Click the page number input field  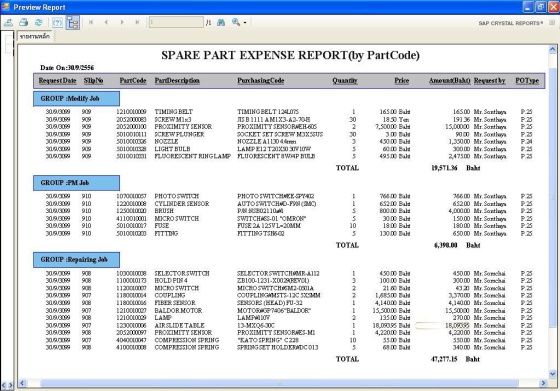pyautogui.click(x=176, y=22)
